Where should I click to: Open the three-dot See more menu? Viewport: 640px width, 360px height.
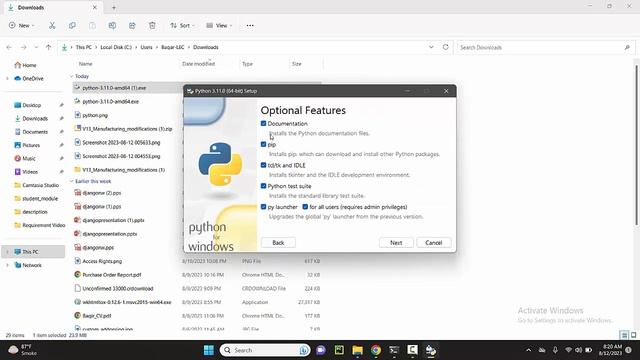tap(250, 25)
